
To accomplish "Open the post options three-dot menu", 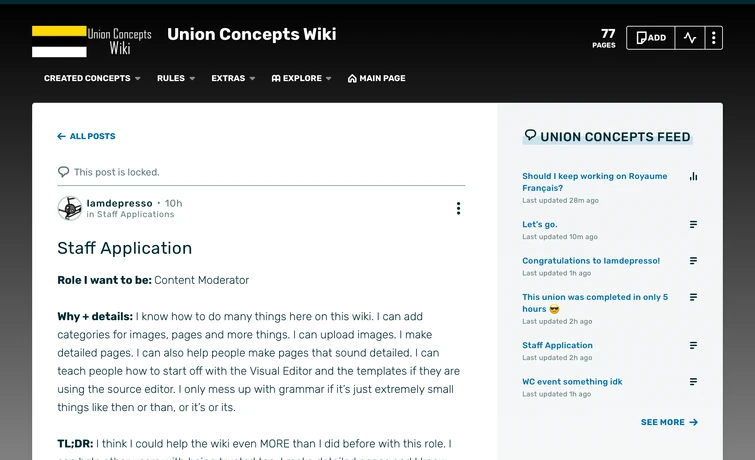I will pyautogui.click(x=458, y=208).
